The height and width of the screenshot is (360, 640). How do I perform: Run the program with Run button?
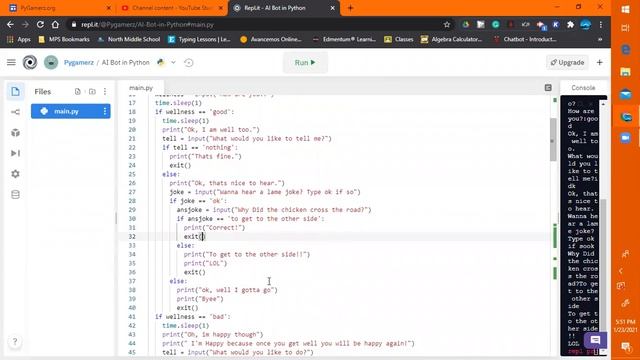[x=305, y=62]
